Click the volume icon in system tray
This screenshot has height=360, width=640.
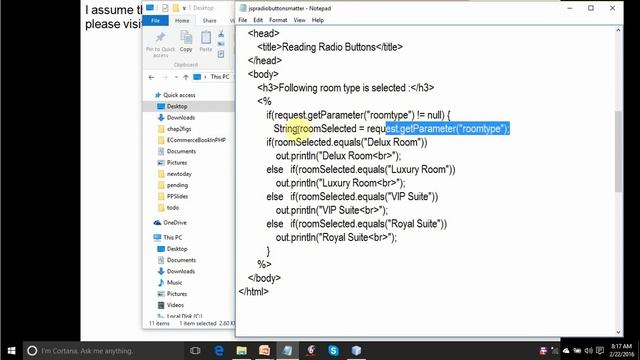click(588, 351)
